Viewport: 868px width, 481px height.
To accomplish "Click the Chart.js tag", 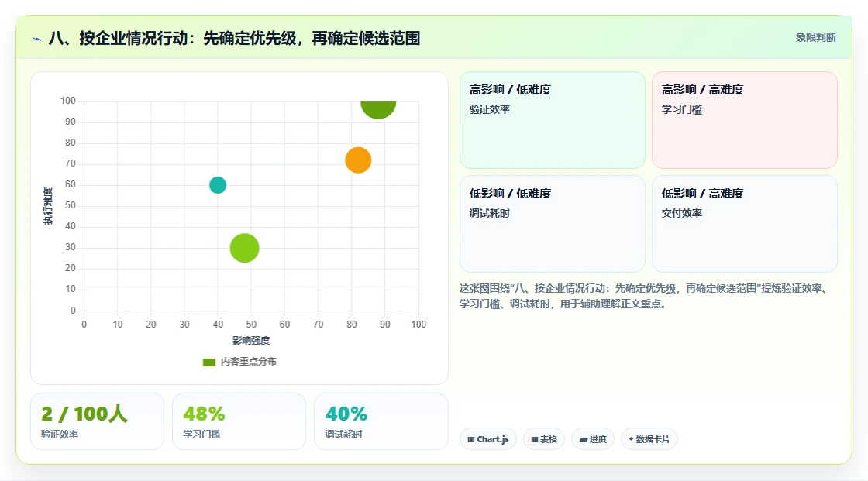I will point(488,439).
